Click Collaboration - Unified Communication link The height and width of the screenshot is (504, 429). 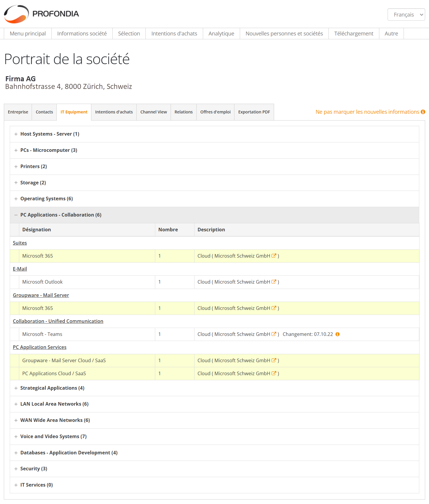(x=58, y=321)
